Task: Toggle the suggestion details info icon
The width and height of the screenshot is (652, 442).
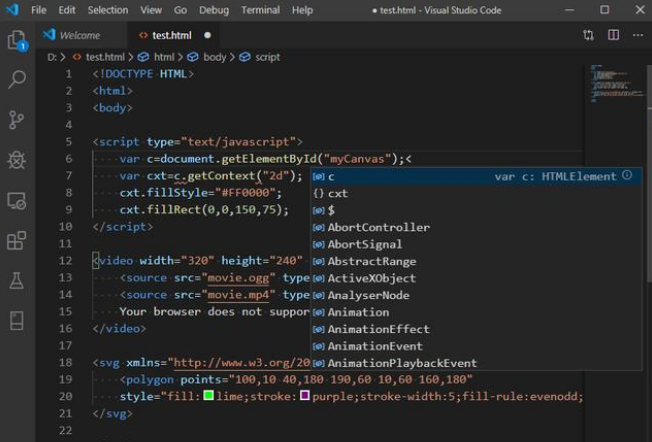Action: 627,176
